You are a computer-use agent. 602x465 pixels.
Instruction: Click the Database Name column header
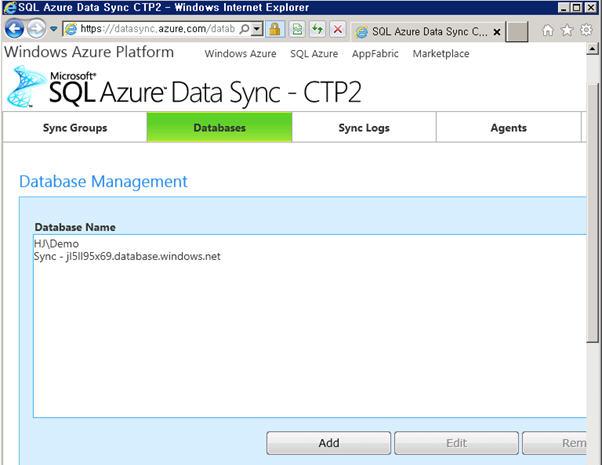(75, 227)
